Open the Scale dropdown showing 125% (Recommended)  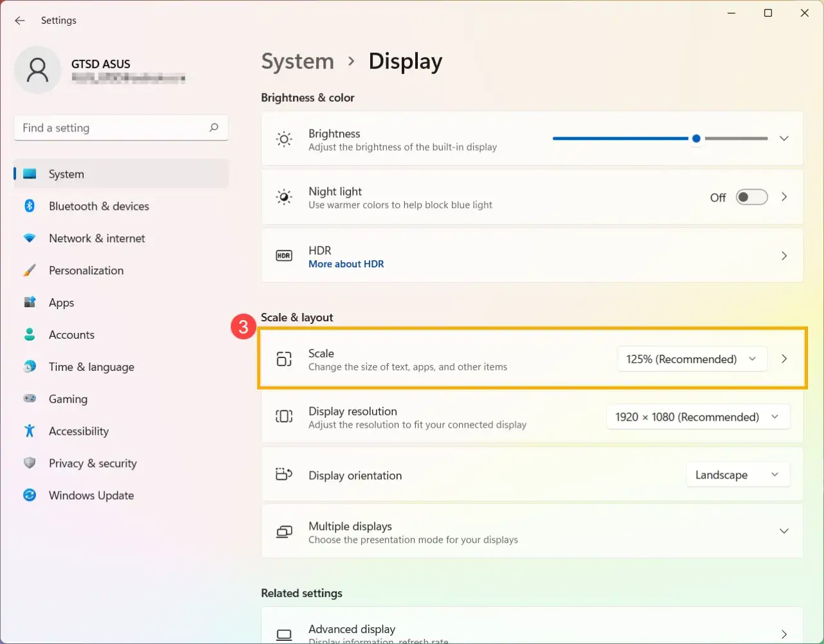(x=691, y=359)
